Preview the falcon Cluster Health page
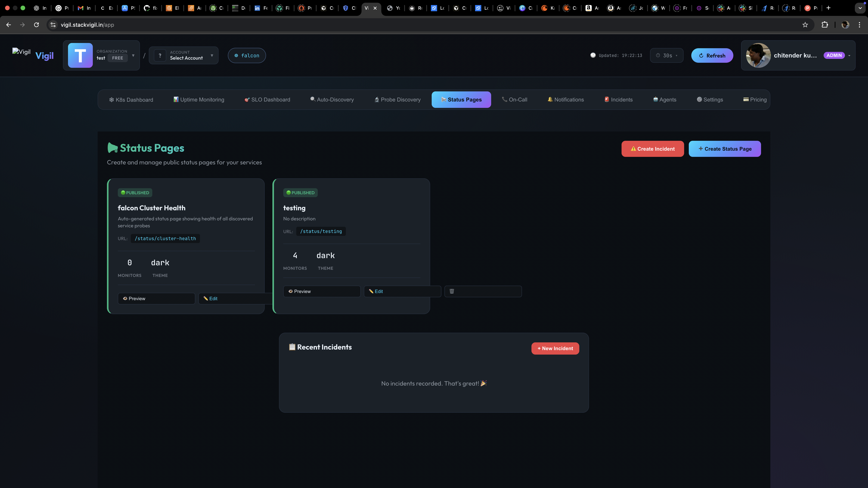 coord(156,299)
